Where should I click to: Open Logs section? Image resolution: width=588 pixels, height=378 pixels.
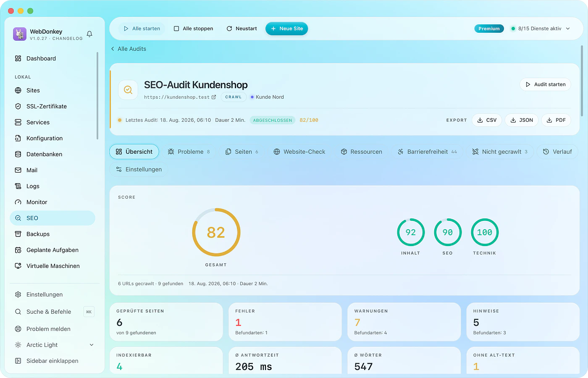(52, 186)
